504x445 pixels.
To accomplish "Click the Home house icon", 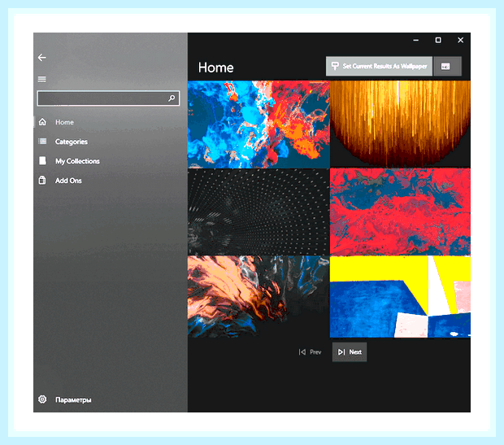I will 42,122.
